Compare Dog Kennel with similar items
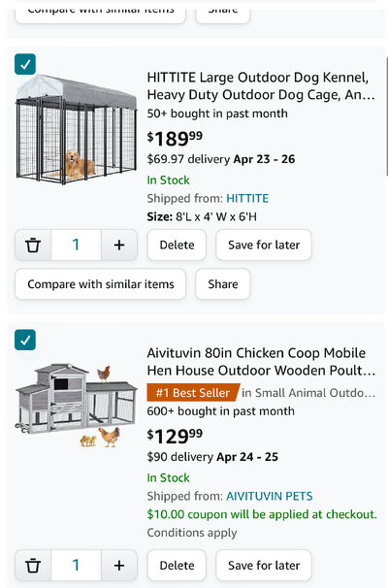Screen dimensions: 388x588 101,284
